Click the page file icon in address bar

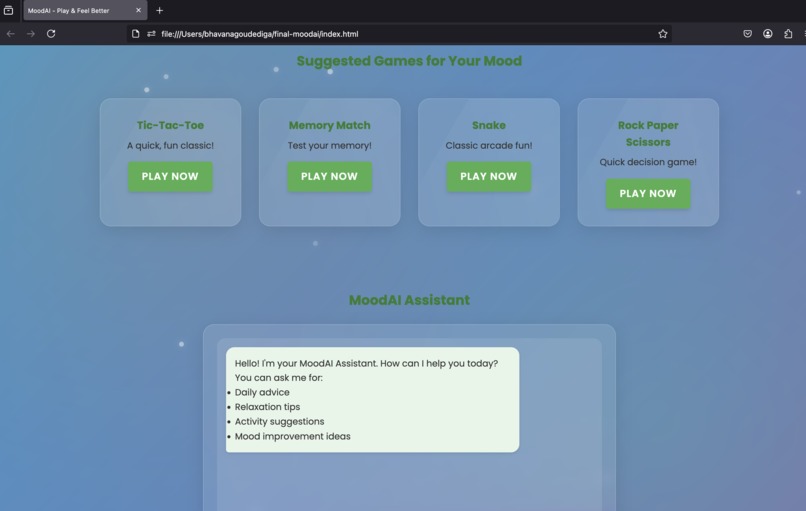135,34
